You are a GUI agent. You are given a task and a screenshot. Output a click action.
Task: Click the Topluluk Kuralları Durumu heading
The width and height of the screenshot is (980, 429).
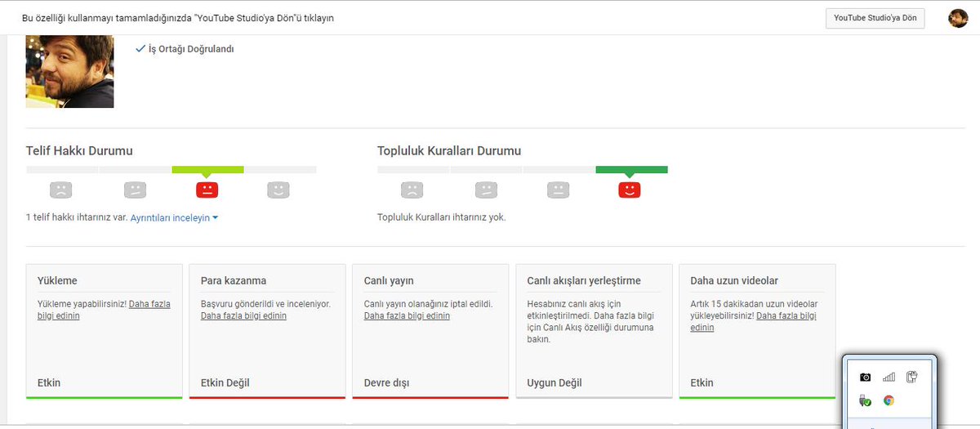click(x=449, y=150)
